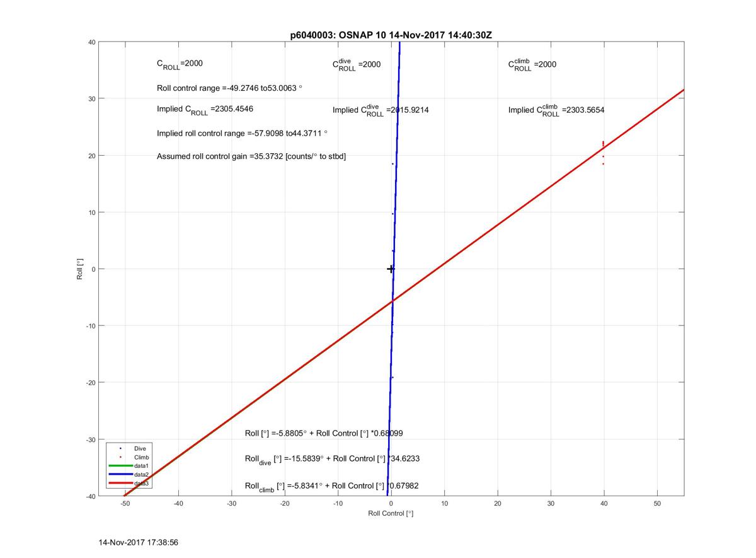The height and width of the screenshot is (558, 756).
Task: Select the Roll climb equation text
Action: 332,486
